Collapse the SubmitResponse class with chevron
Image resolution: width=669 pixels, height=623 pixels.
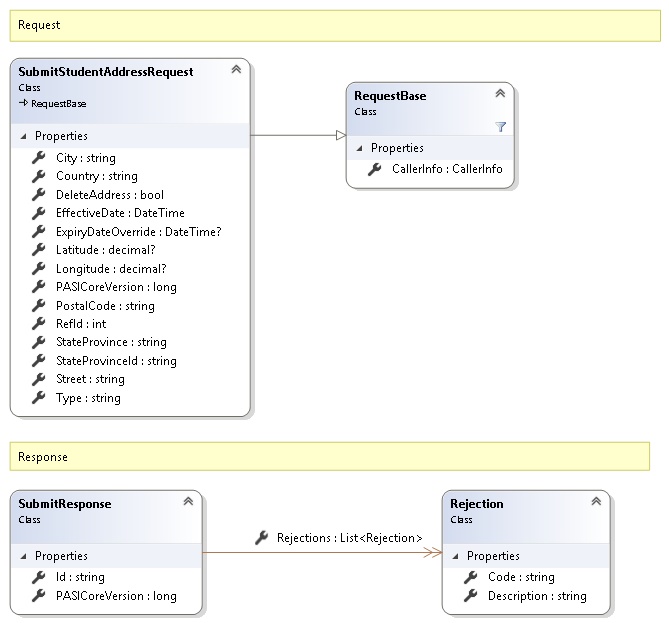pyautogui.click(x=188, y=502)
